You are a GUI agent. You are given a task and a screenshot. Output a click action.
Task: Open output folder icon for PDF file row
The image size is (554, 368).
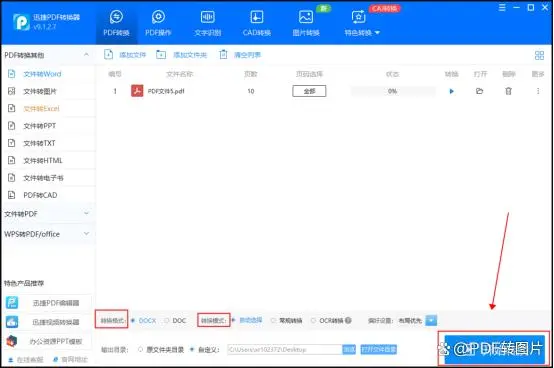479,91
